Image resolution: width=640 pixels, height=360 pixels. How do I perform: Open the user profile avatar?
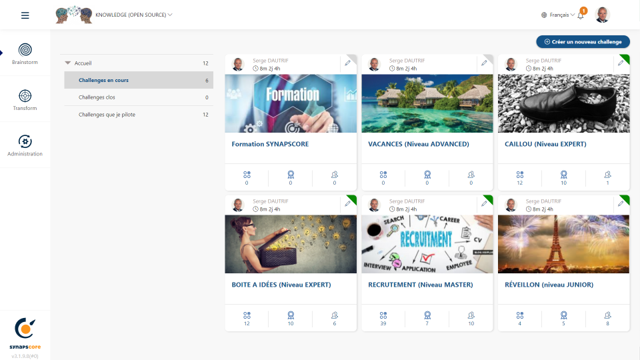point(602,15)
